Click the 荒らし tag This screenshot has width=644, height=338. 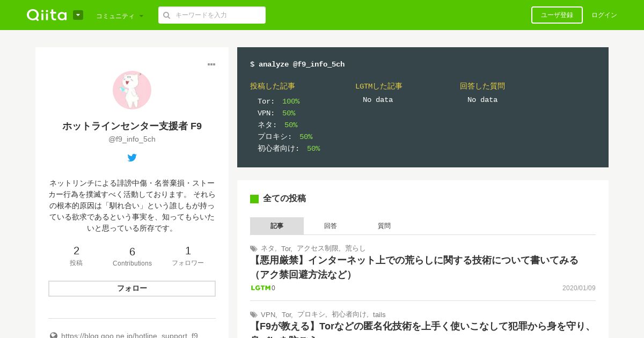coord(355,248)
